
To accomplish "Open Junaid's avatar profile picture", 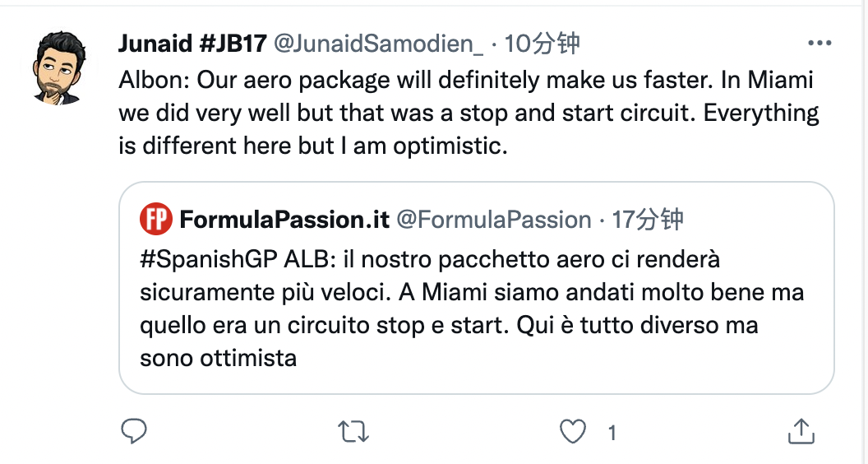I will 60,67.
